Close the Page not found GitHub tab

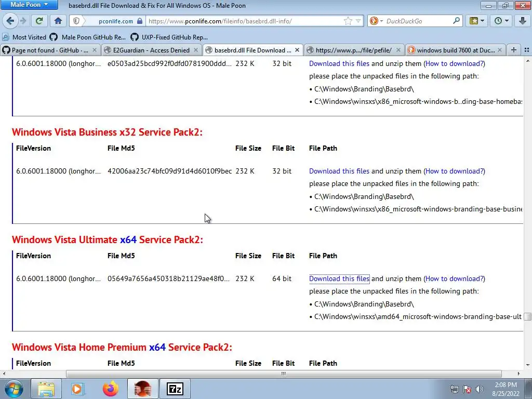coord(95,50)
